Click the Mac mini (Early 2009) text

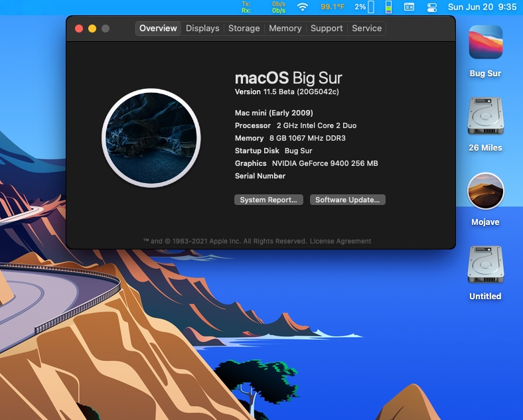click(x=274, y=113)
